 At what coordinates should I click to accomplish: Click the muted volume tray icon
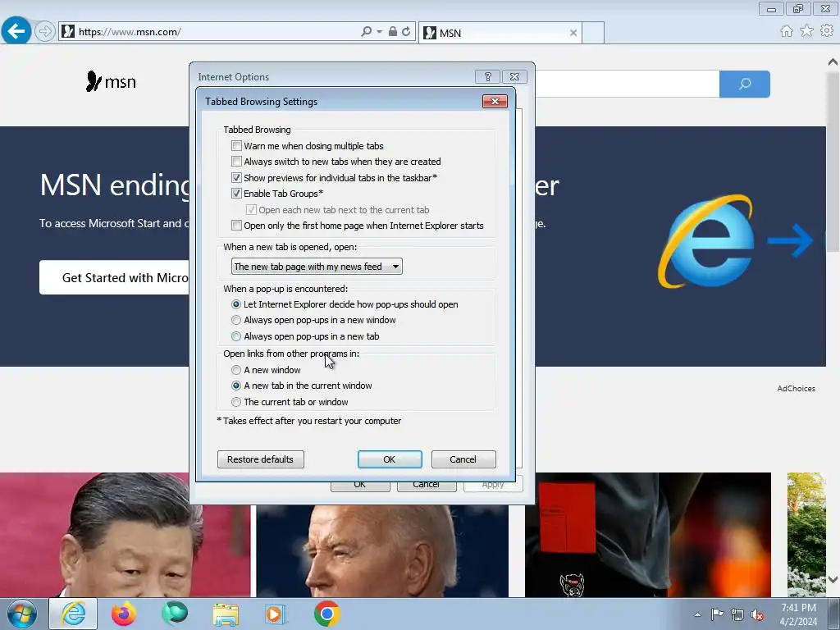[757, 614]
